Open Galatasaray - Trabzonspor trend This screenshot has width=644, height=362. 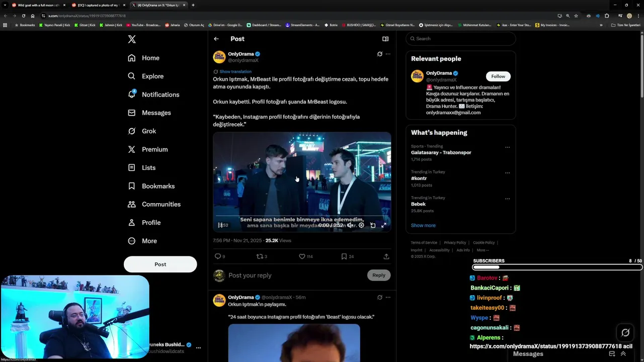click(x=441, y=153)
